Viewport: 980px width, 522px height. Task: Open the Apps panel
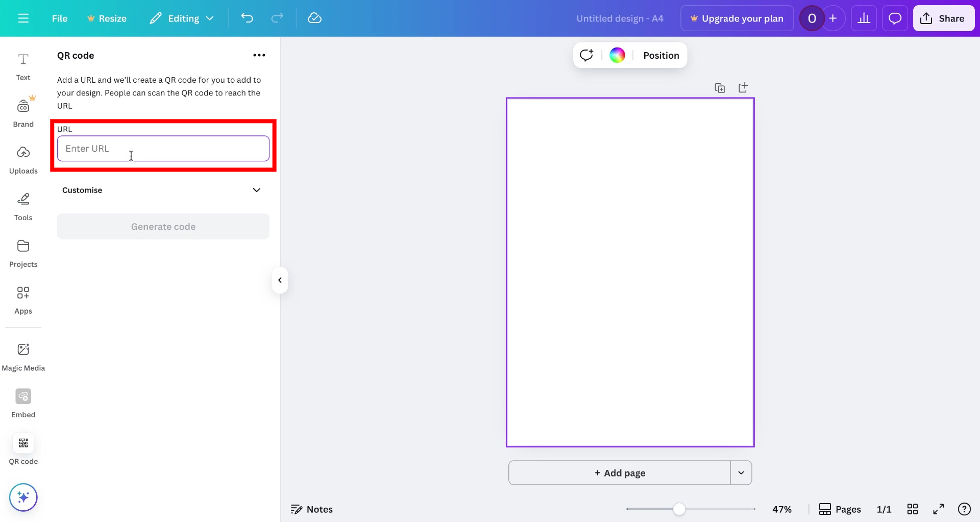pos(23,299)
